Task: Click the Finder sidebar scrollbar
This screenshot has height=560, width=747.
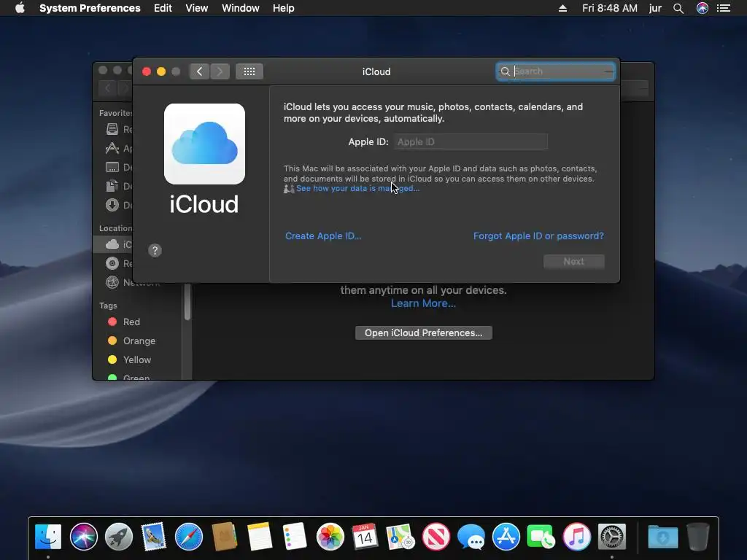Action: [x=187, y=302]
